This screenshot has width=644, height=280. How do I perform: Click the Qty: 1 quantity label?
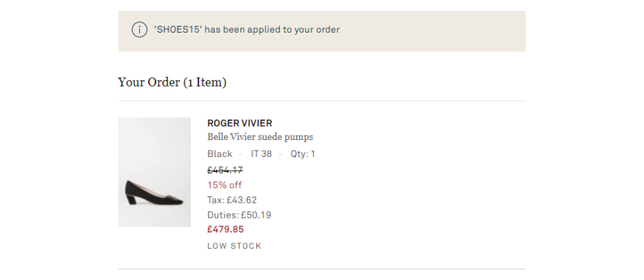pos(303,154)
